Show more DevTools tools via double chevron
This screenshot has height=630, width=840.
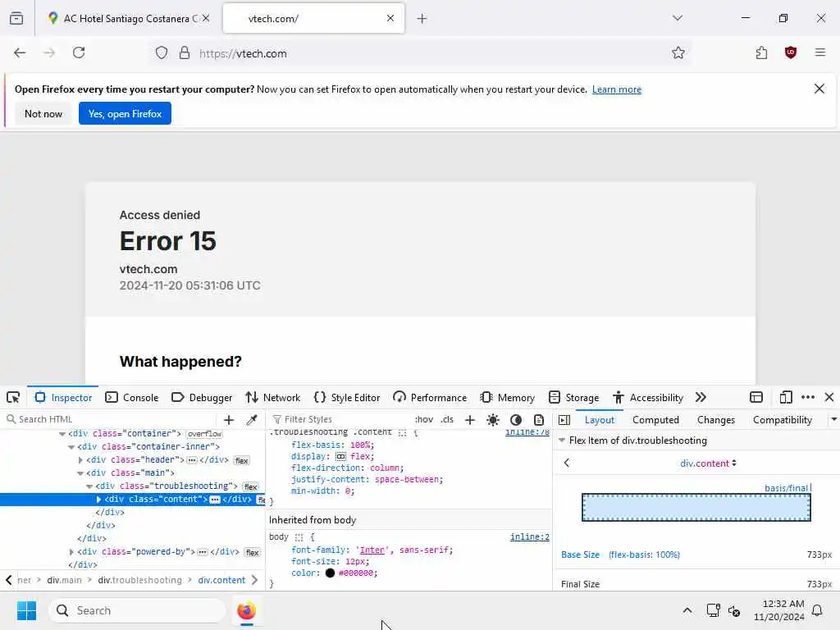click(x=701, y=398)
